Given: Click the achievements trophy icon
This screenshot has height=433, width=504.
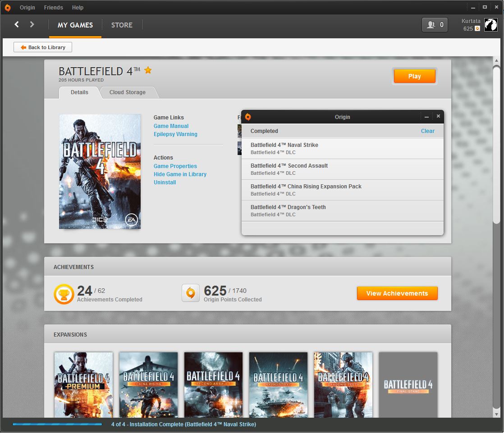Looking at the screenshot, I should pos(64,294).
